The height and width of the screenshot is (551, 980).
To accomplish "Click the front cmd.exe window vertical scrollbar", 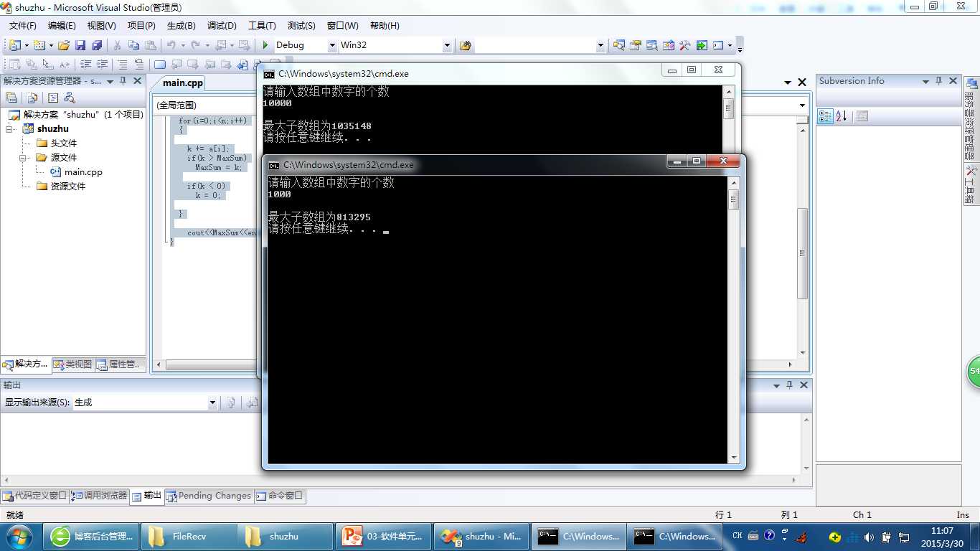I will [734, 321].
